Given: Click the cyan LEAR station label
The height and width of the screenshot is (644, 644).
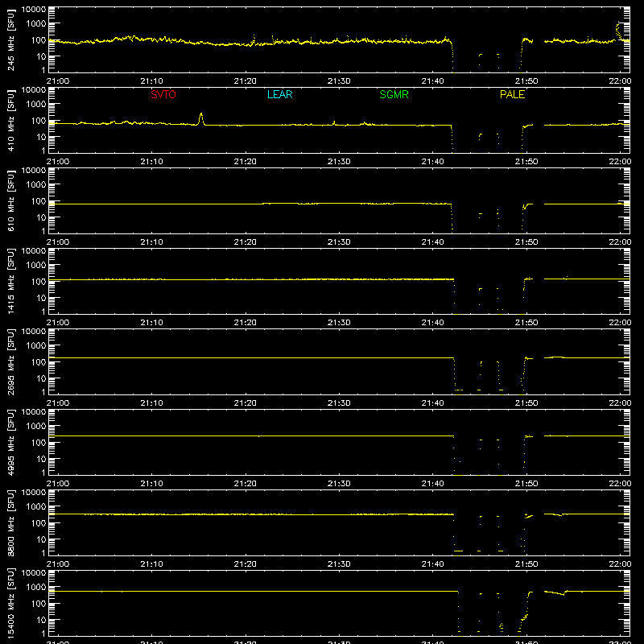Looking at the screenshot, I should click(279, 94).
